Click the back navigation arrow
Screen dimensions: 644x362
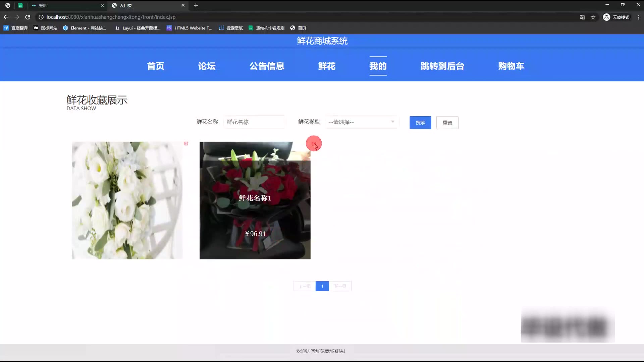(6, 17)
